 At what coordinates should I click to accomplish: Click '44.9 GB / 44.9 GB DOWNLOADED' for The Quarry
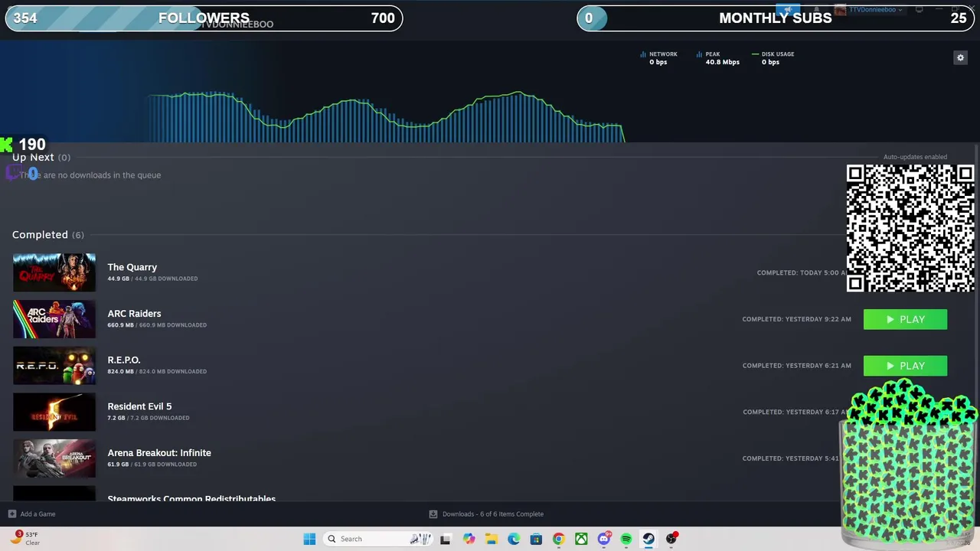[x=152, y=279]
